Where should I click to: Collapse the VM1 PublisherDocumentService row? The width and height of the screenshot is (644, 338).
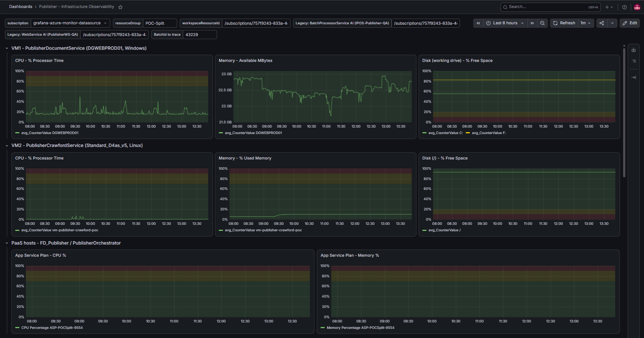pos(7,48)
